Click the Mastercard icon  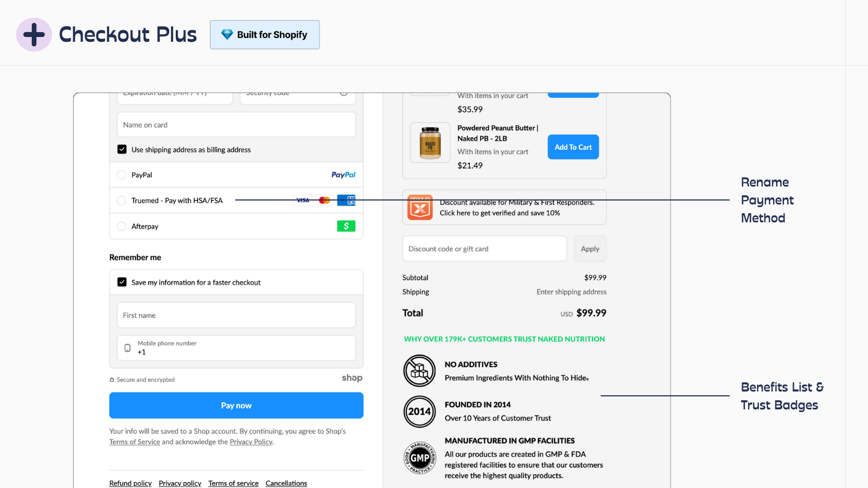click(x=324, y=200)
